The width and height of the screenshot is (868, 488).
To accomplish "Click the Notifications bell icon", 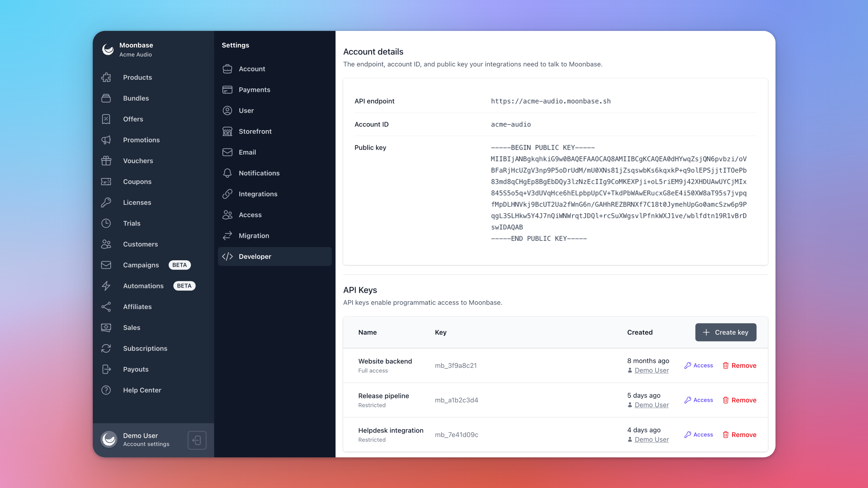I will coord(228,174).
